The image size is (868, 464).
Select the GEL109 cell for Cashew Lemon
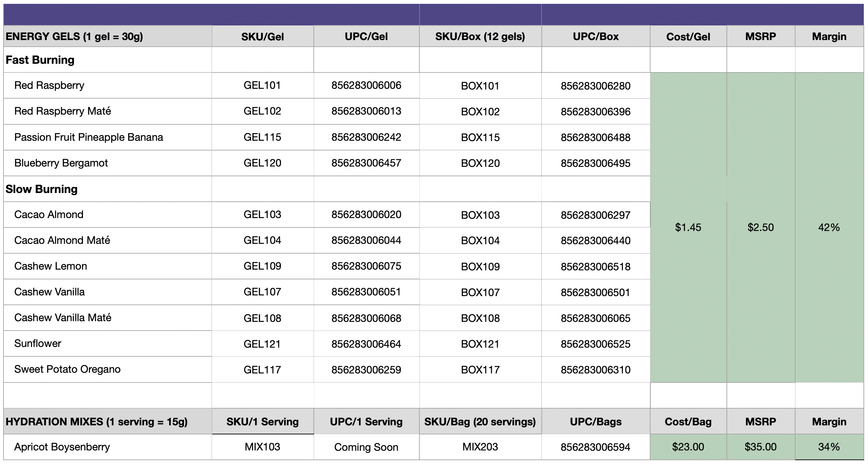pos(262,266)
